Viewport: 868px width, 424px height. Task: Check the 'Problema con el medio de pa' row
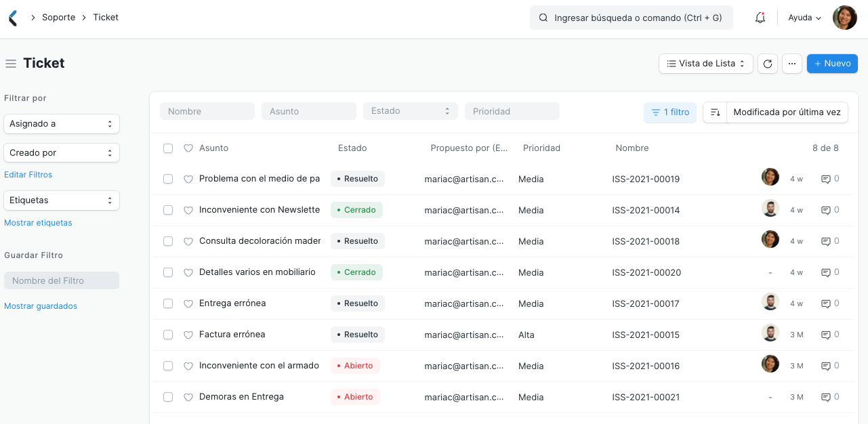click(x=168, y=179)
